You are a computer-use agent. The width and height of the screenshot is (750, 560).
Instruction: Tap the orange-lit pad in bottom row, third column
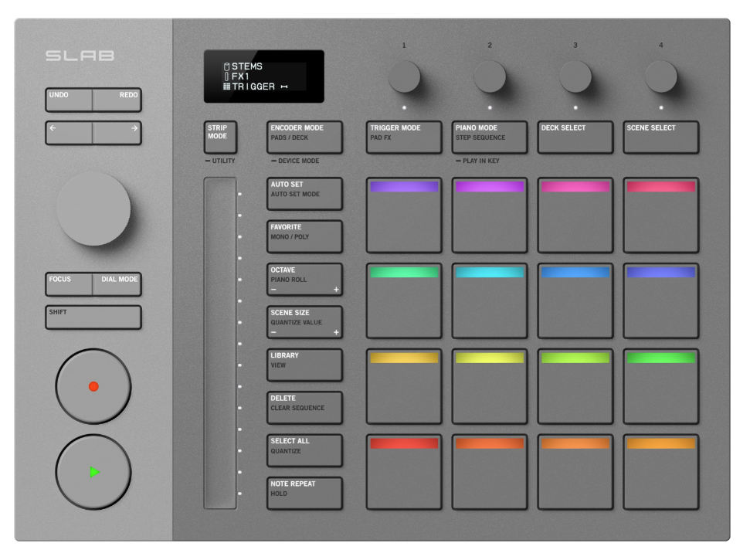tap(575, 472)
